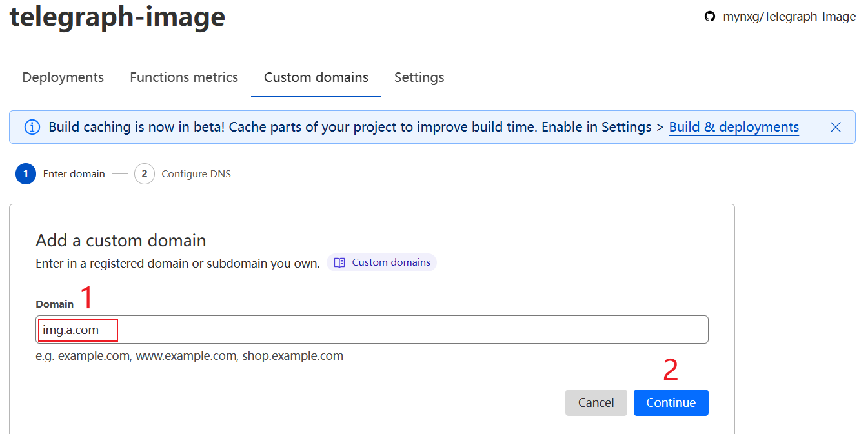Image resolution: width=868 pixels, height=434 pixels.
Task: Click the step 2 circle indicator
Action: [145, 174]
